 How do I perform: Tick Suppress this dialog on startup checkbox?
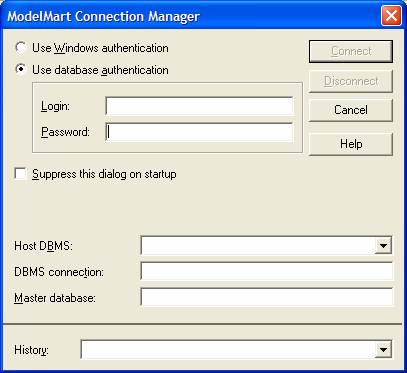click(21, 174)
